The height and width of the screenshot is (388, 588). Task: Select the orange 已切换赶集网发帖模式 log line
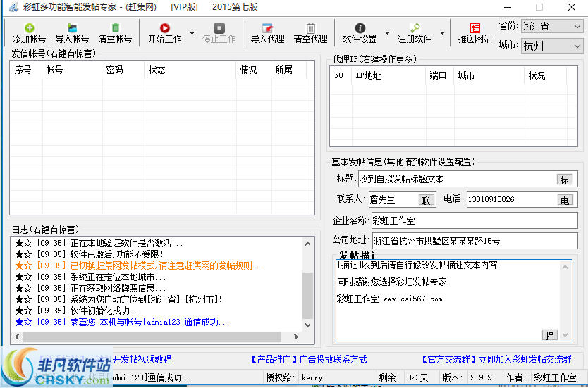point(139,266)
